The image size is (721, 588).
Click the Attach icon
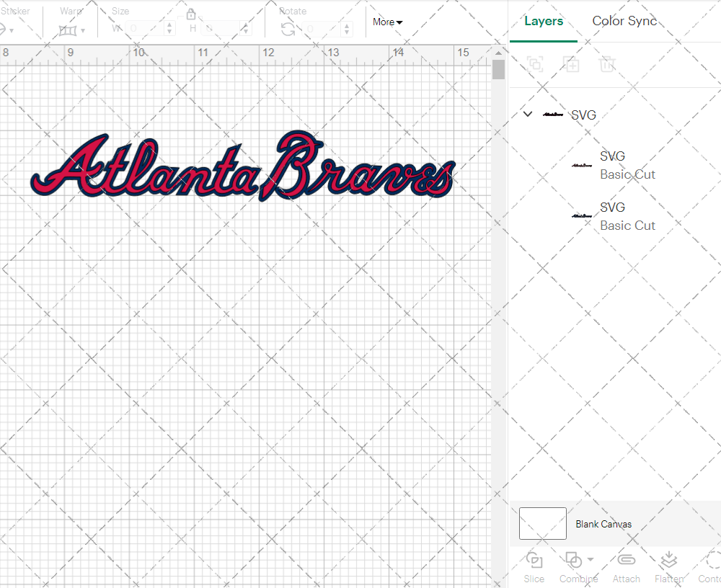pos(626,566)
